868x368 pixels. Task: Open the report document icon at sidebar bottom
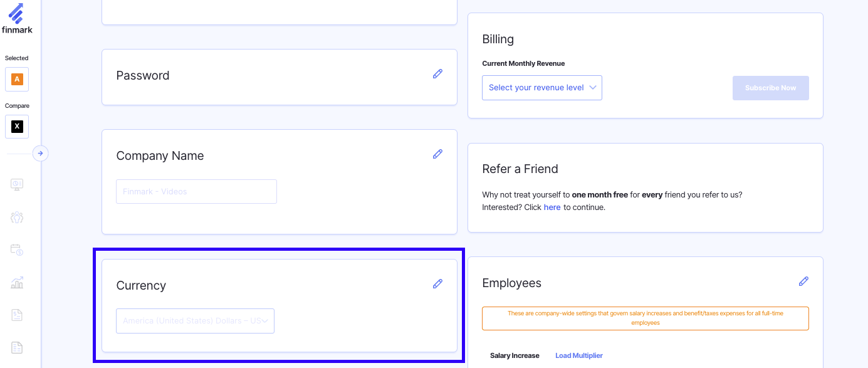pos(17,347)
